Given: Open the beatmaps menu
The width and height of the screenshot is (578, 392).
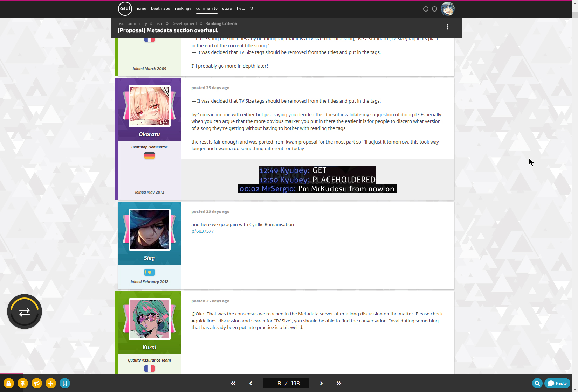Looking at the screenshot, I should tap(160, 8).
